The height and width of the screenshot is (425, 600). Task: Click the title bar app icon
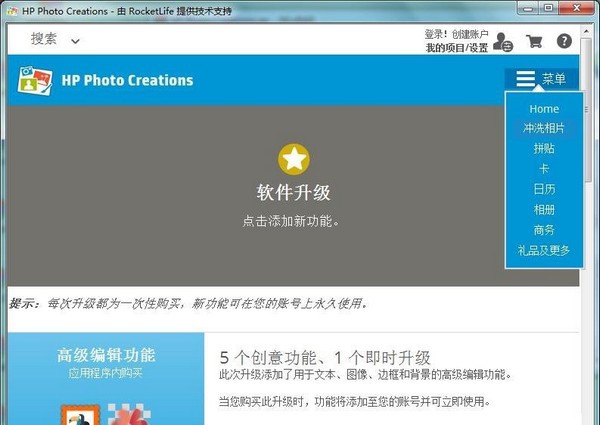pyautogui.click(x=12, y=11)
